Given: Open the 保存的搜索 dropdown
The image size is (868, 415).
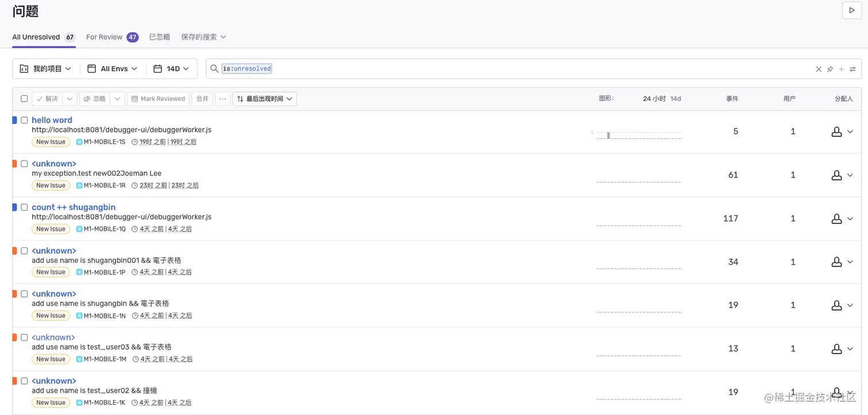Looking at the screenshot, I should [204, 37].
